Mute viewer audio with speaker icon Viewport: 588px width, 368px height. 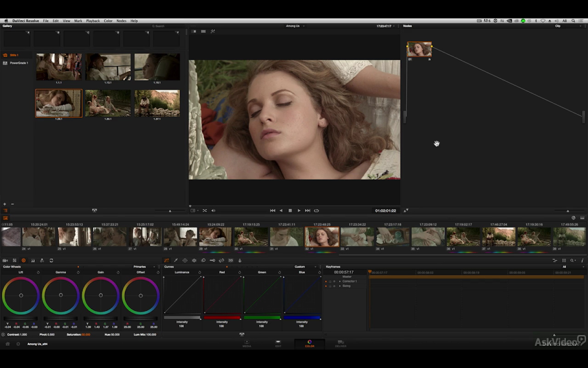coord(213,211)
